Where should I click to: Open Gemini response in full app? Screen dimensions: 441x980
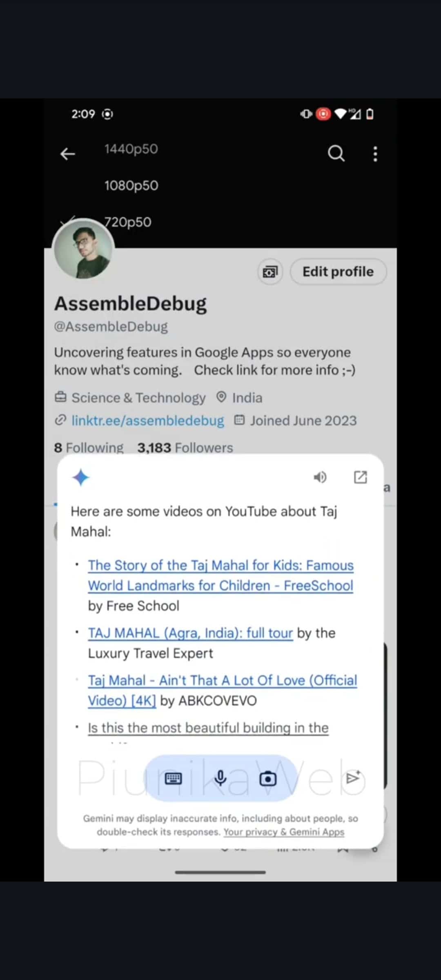360,477
